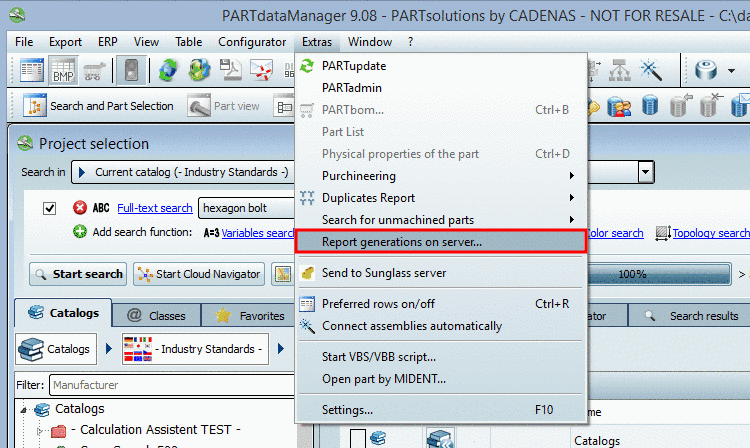The image size is (750, 448).
Task: Click the Catalogs breadcrumb books button
Action: click(x=55, y=349)
